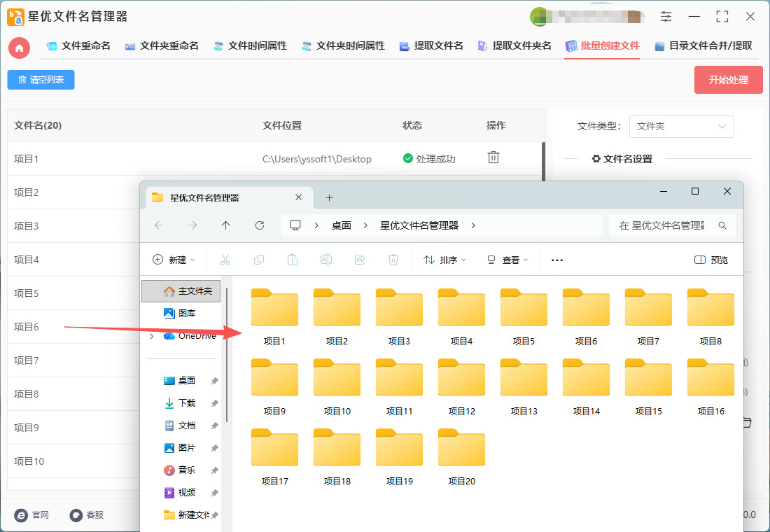Image resolution: width=770 pixels, height=532 pixels.
Task: Toggle the 预览 preview pane
Action: point(711,260)
